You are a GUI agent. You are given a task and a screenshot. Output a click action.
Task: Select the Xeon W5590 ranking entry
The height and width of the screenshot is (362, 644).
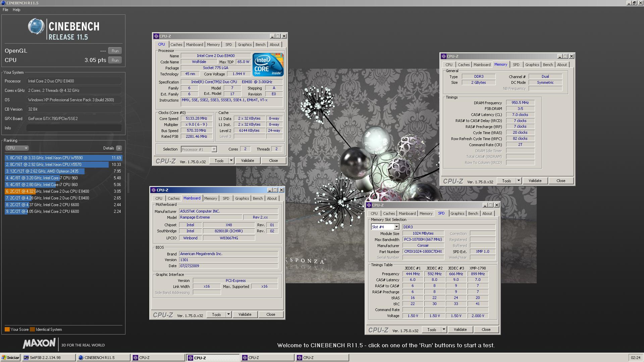pos(63,158)
